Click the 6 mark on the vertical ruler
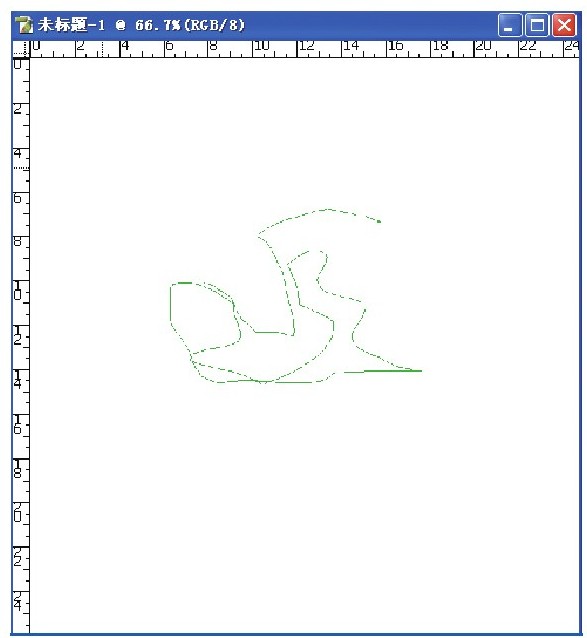 pos(17,198)
